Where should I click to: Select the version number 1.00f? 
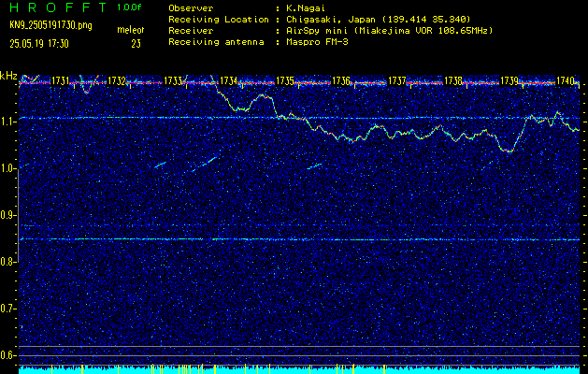129,7
